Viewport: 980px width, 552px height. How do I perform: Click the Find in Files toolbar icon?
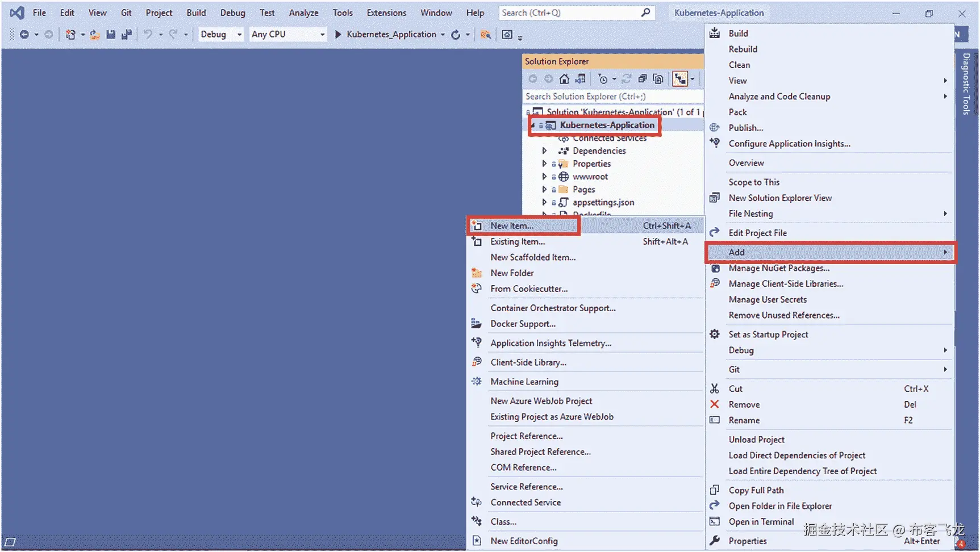(486, 35)
